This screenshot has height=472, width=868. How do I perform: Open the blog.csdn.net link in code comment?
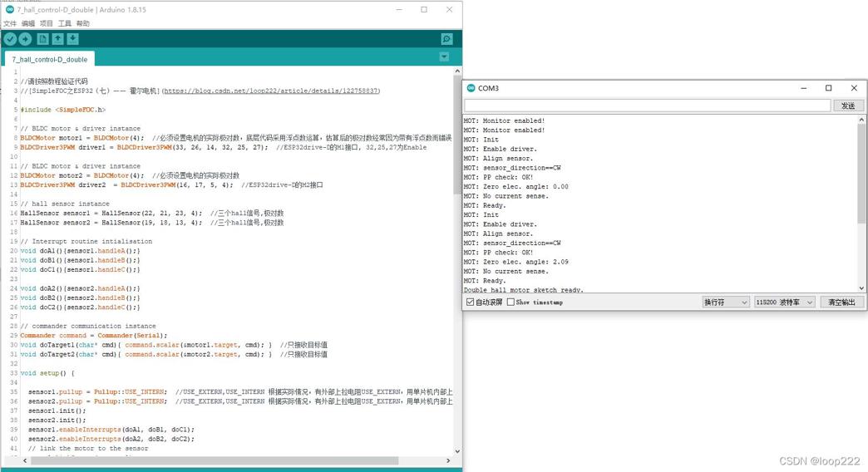[x=271, y=91]
